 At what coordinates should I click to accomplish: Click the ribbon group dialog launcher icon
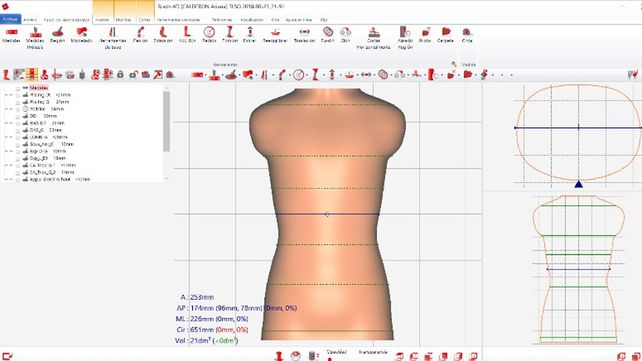pyautogui.click(x=454, y=64)
